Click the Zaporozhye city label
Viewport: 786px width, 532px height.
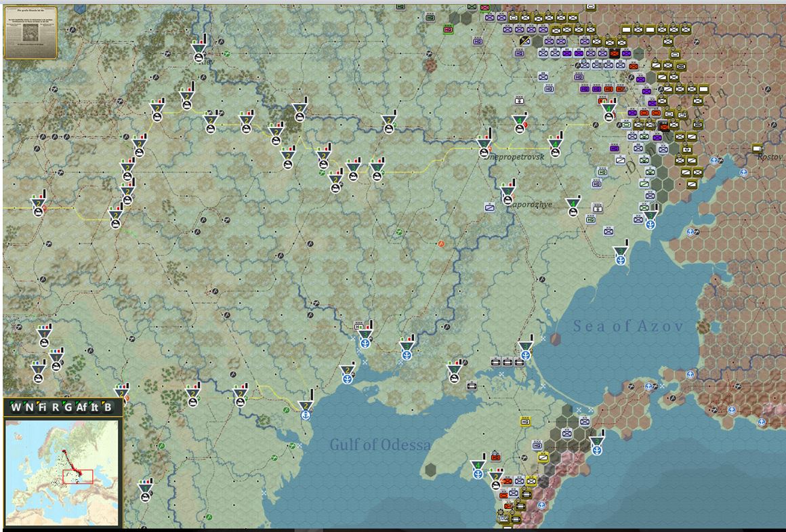pos(531,204)
